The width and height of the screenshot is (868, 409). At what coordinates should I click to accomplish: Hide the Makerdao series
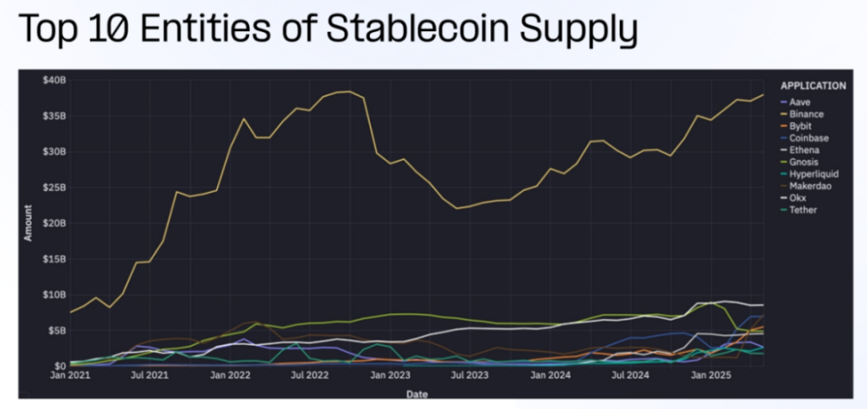click(805, 186)
